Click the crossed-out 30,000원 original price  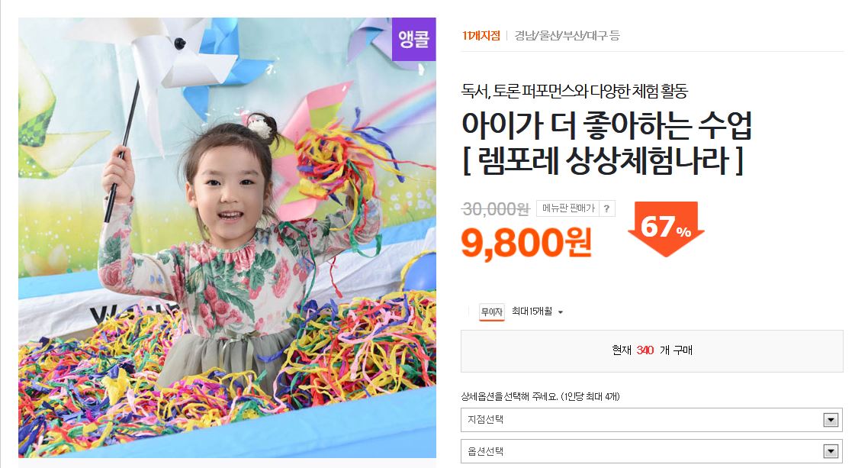click(496, 208)
